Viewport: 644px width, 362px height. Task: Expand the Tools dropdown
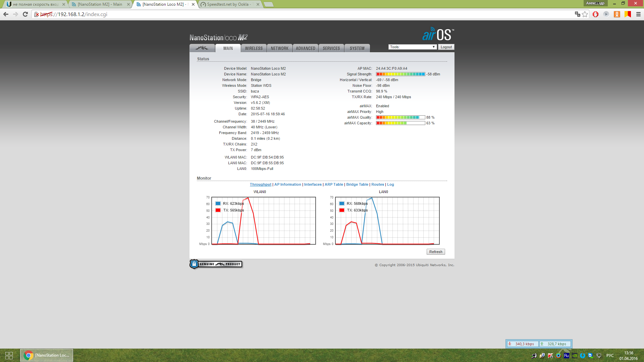[x=412, y=47]
